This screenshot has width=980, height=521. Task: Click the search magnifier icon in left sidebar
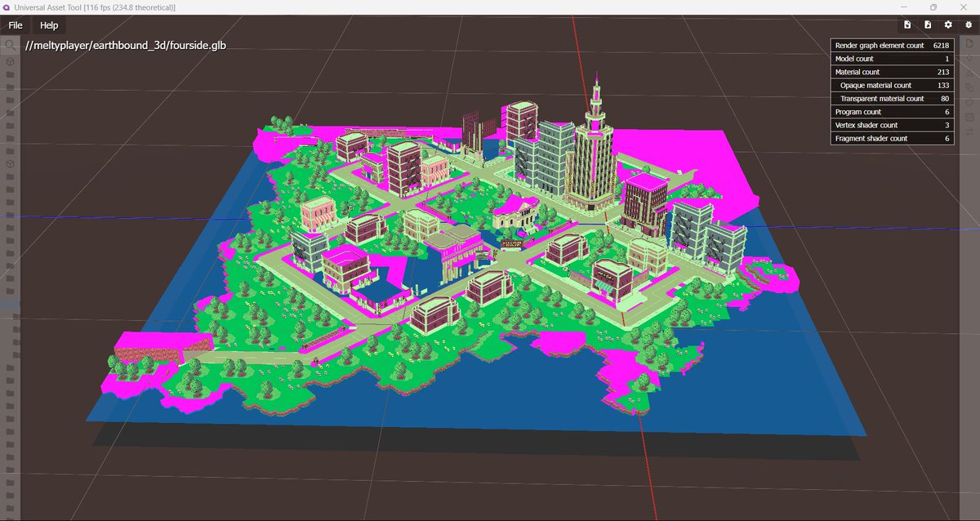[x=10, y=44]
